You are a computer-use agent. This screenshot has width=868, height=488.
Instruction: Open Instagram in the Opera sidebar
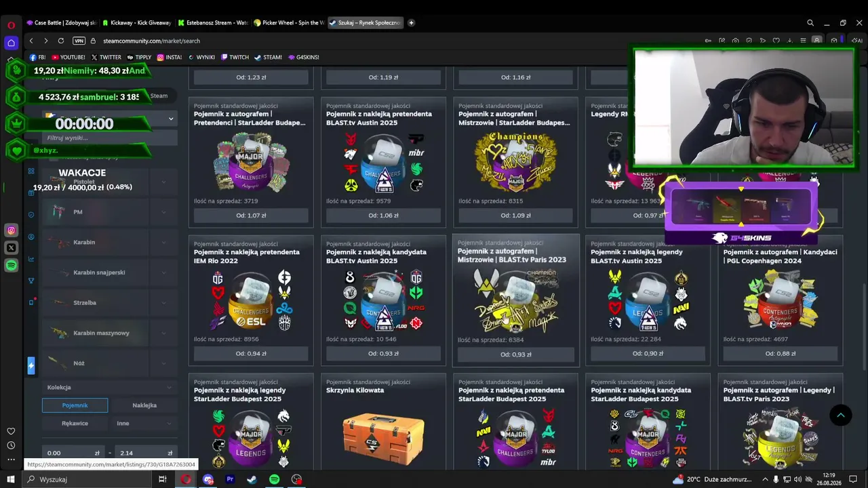[11, 230]
